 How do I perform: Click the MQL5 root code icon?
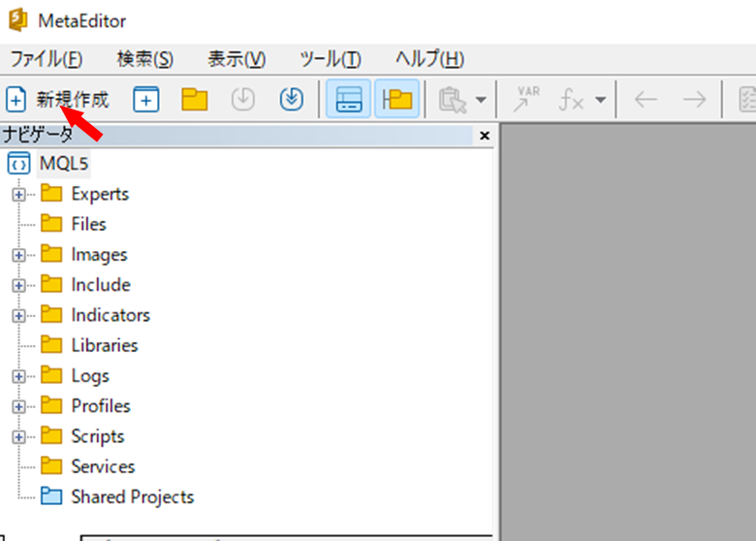click(x=18, y=164)
